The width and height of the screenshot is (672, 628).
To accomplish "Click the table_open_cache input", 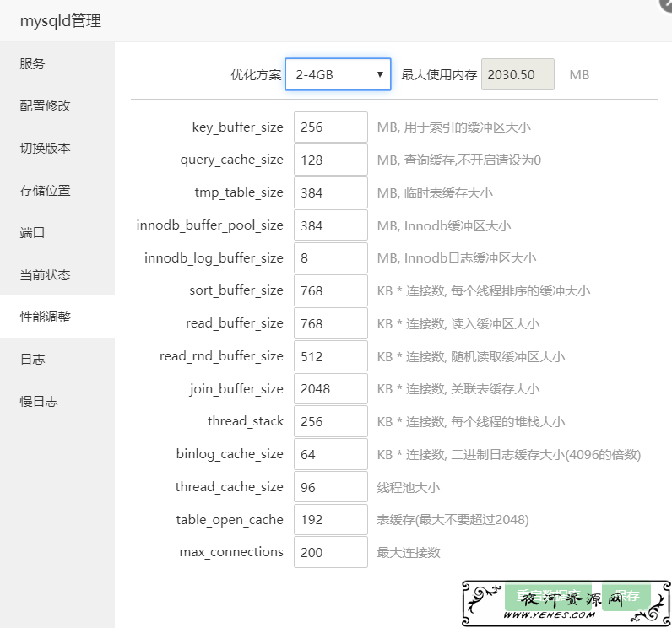I will 331,520.
